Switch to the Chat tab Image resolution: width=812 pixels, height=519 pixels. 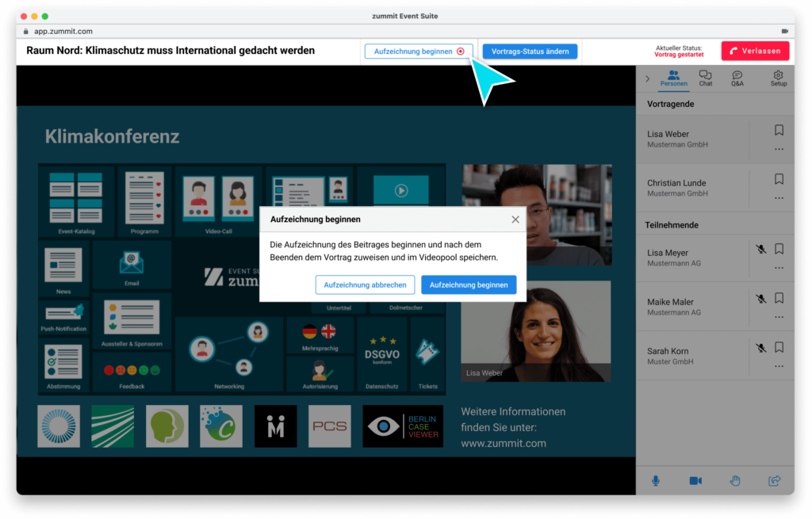tap(705, 78)
